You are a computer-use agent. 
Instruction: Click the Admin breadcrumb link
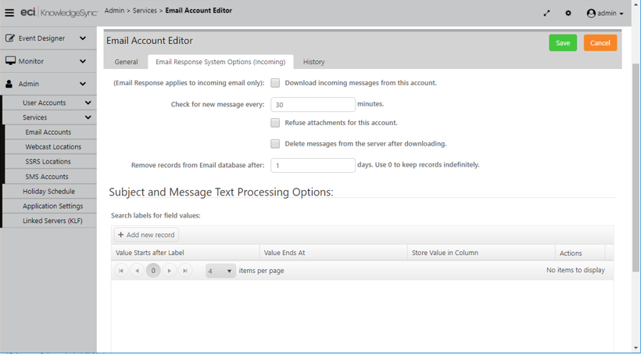pos(114,11)
